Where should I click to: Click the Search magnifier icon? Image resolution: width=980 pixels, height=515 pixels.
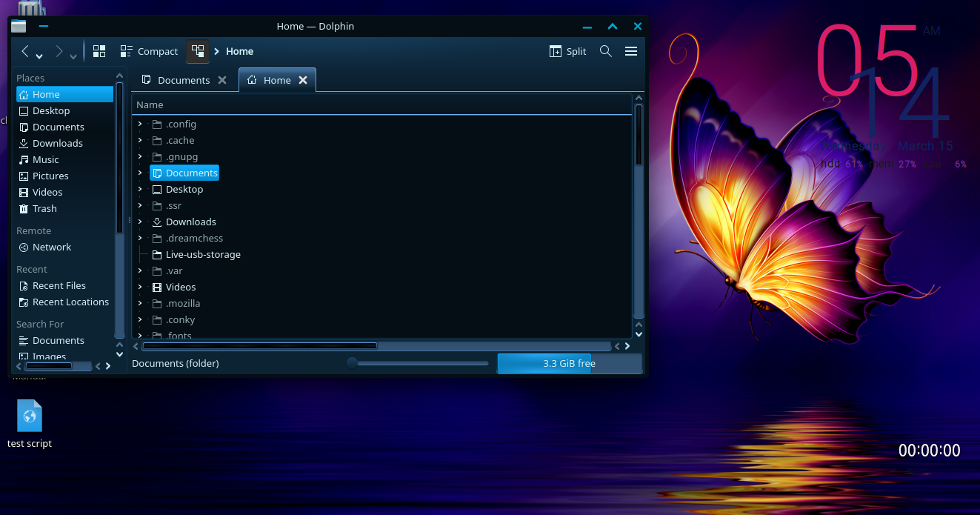[x=605, y=51]
